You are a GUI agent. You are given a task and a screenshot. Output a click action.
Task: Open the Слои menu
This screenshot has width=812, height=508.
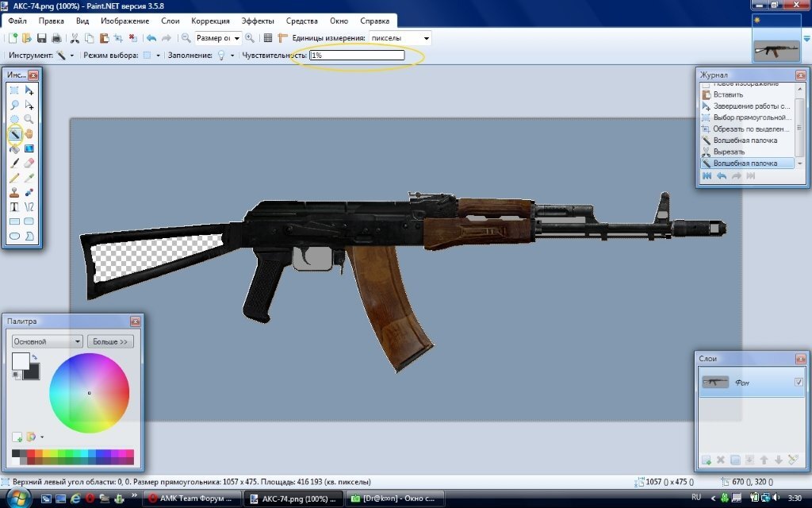pyautogui.click(x=170, y=21)
